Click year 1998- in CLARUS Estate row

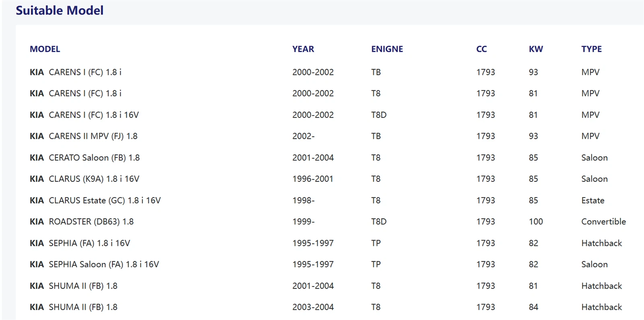tap(303, 200)
